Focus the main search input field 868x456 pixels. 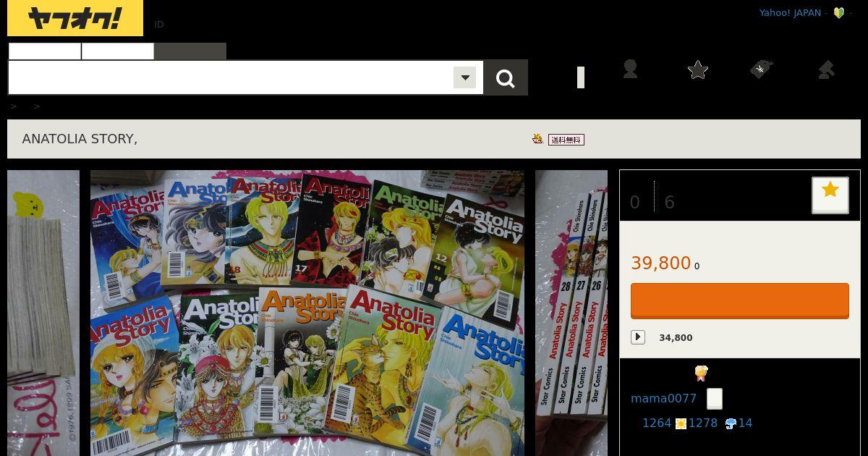230,77
